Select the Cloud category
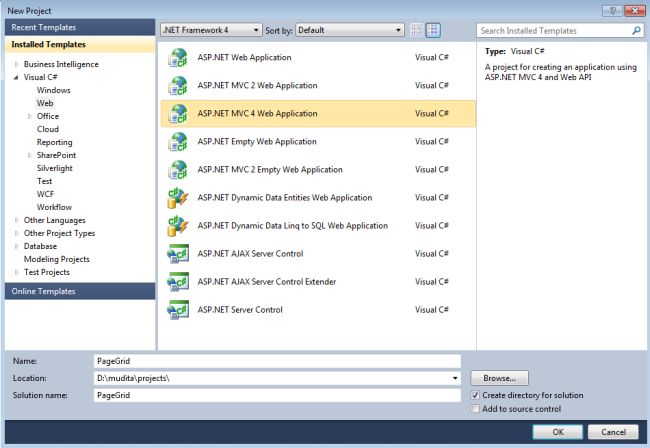This screenshot has height=448, width=650. coord(48,129)
